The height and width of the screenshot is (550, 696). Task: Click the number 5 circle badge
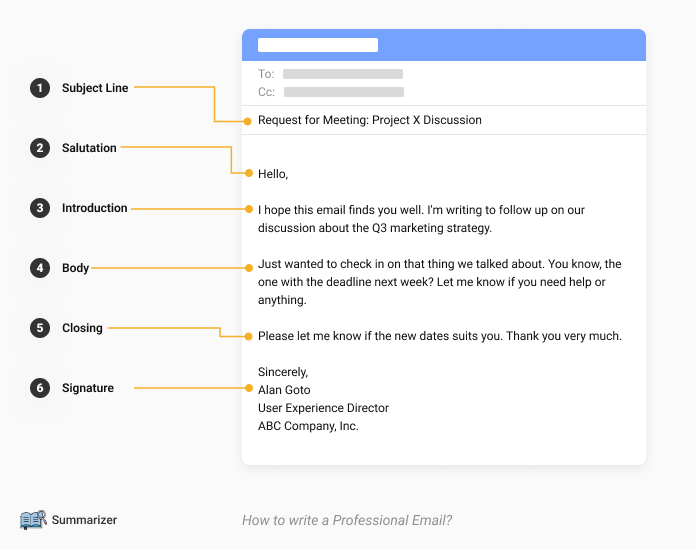point(40,328)
